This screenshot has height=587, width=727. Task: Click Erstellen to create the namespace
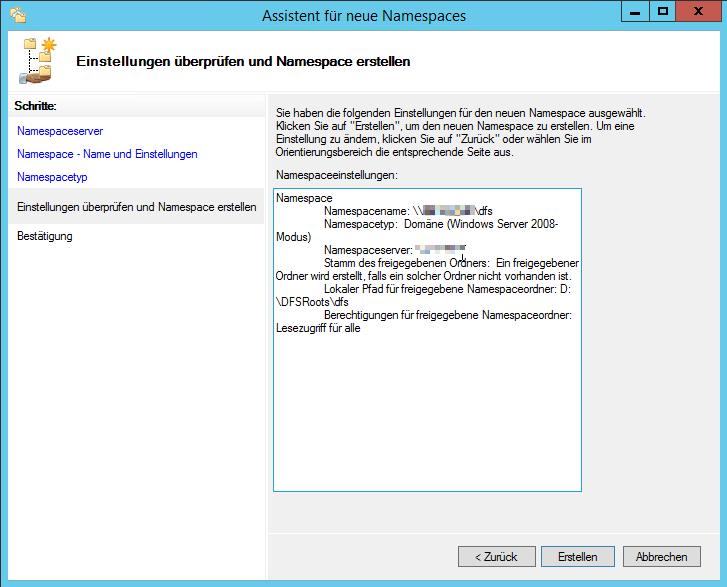coord(578,557)
